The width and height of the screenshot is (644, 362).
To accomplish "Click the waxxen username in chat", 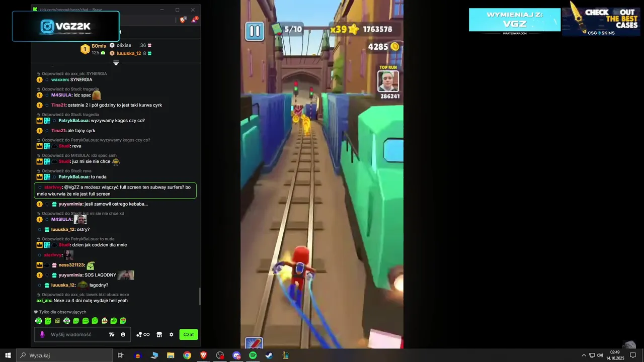I will (x=59, y=79).
